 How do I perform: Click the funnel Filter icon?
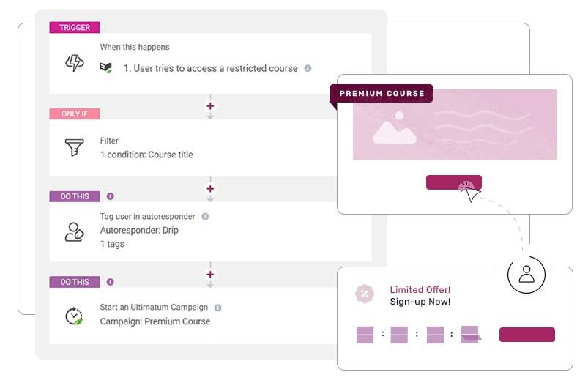[74, 147]
